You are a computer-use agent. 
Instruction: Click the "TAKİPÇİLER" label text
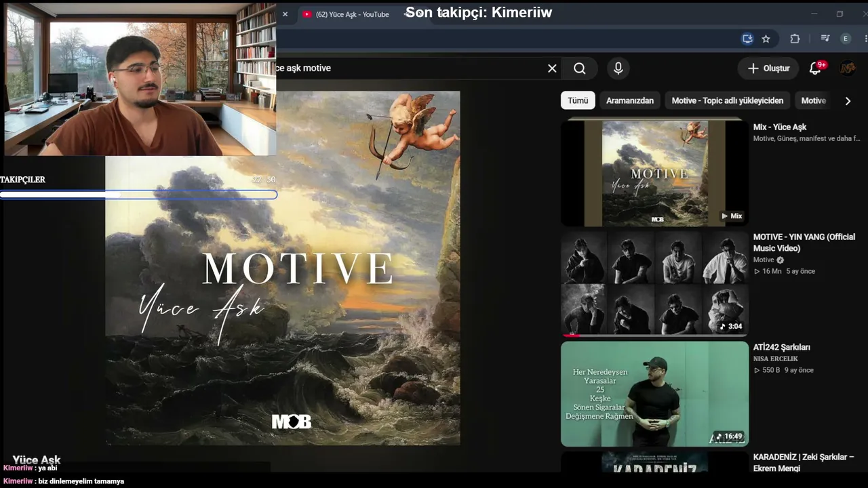coord(22,180)
